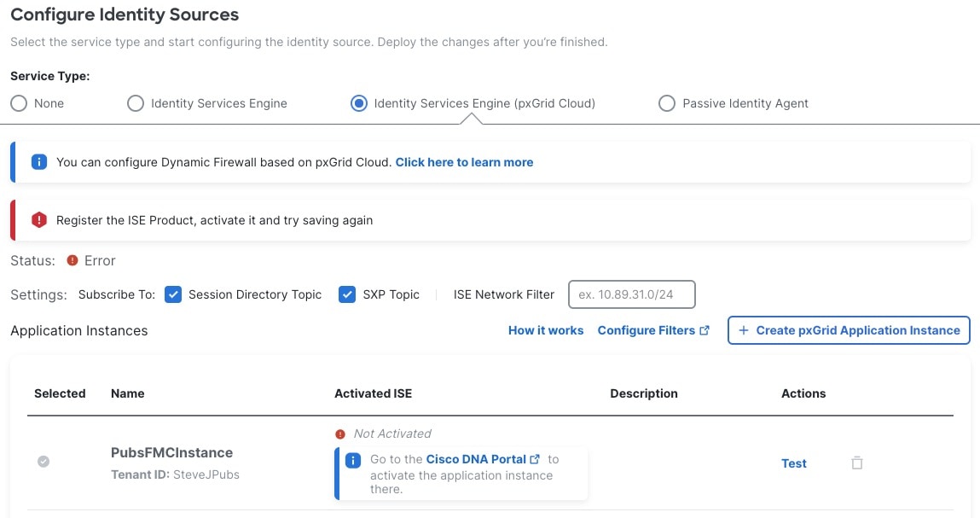Toggle the SXP Topic checkbox
Image resolution: width=980 pixels, height=518 pixels.
pyautogui.click(x=347, y=294)
